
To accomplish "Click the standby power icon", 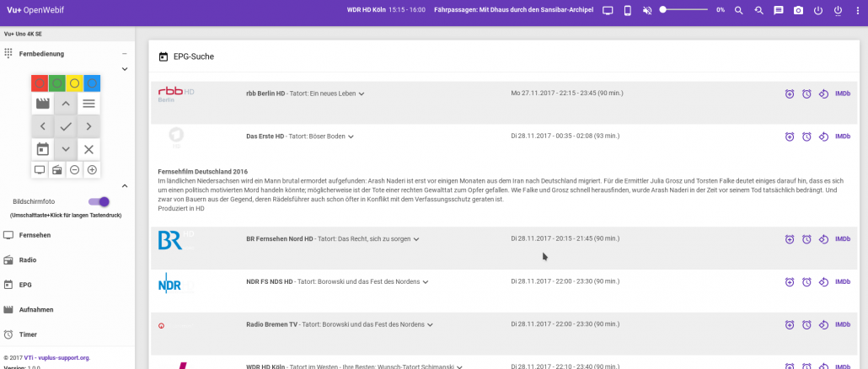I will tap(818, 10).
